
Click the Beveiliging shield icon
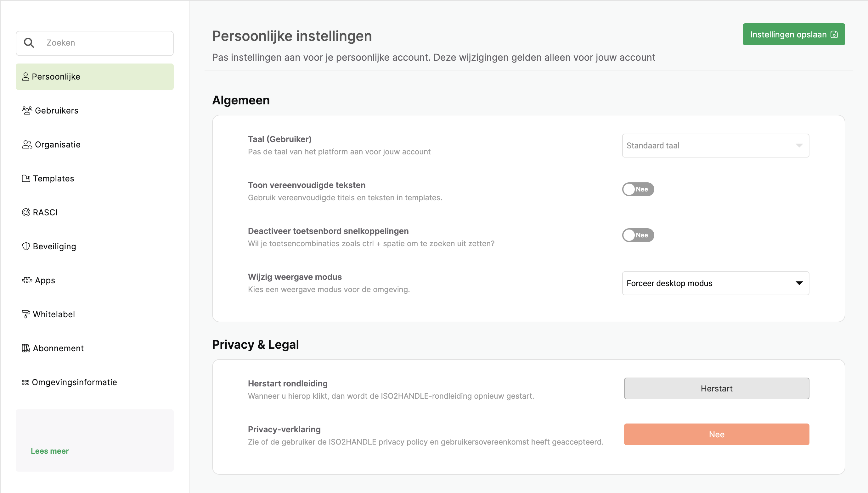(x=26, y=246)
